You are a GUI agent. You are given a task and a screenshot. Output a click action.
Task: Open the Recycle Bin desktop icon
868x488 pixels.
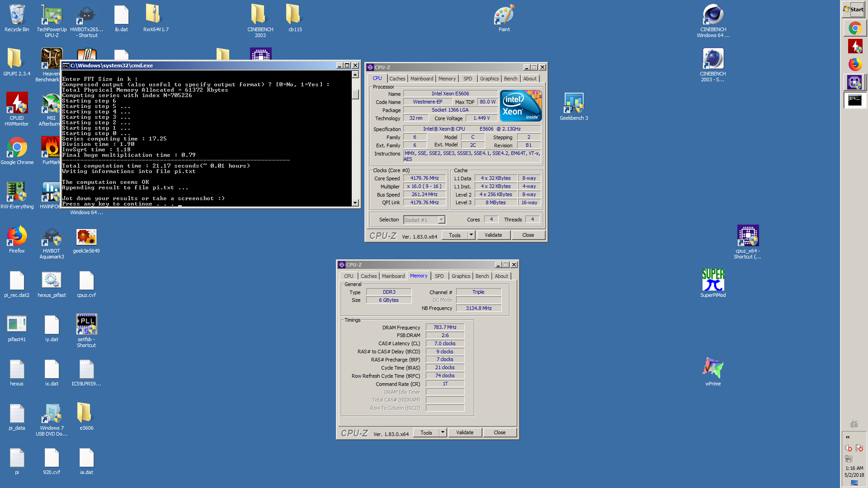coord(17,18)
